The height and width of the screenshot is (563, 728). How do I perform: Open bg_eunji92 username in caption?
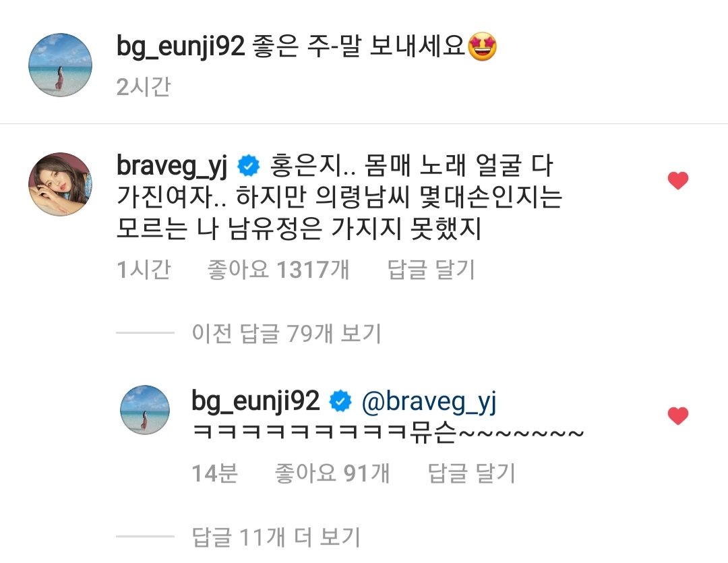[181, 47]
